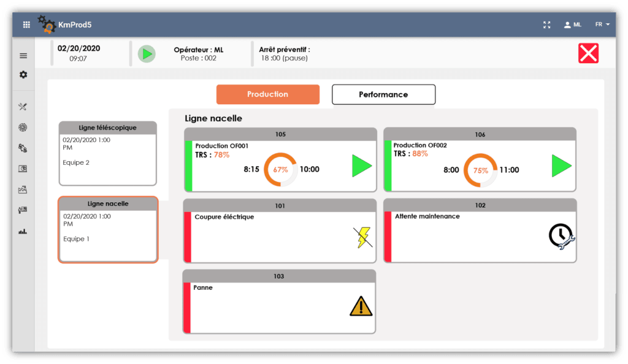Click the red X close button

coord(588,53)
